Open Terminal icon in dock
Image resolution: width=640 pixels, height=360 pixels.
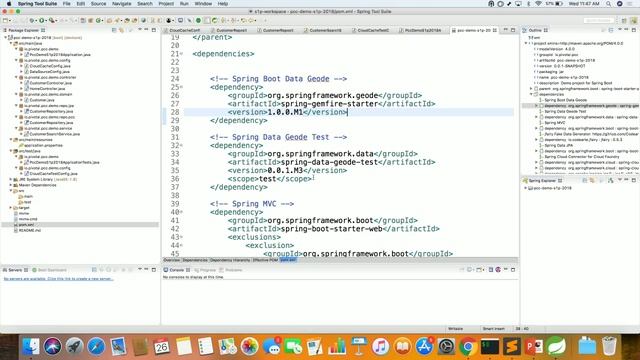click(x=490, y=347)
